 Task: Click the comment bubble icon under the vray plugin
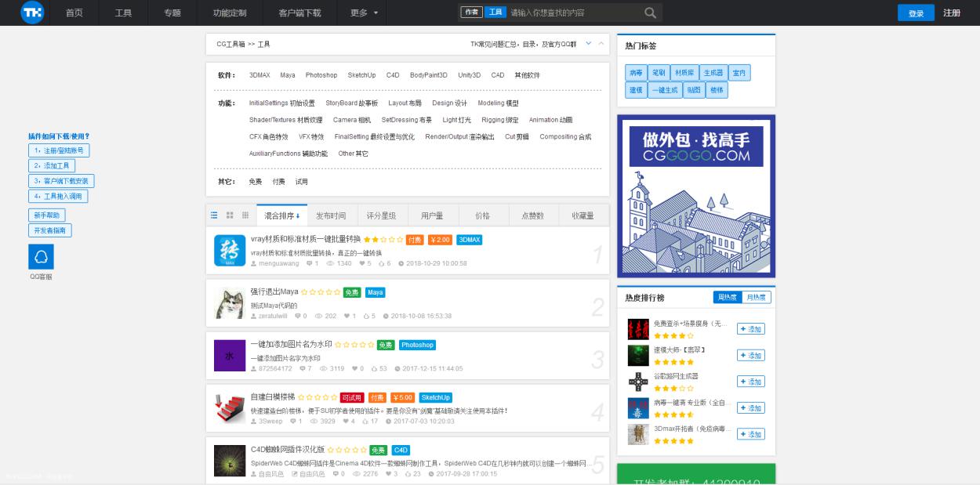(x=310, y=264)
